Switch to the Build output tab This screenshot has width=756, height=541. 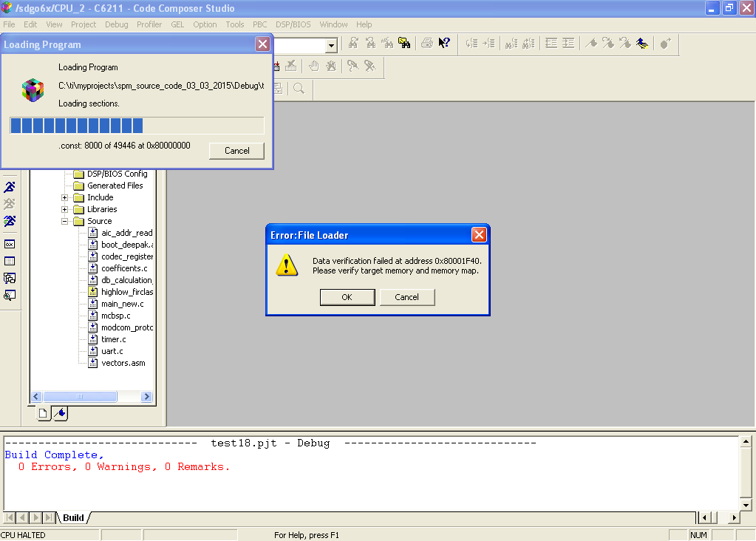coord(73,518)
